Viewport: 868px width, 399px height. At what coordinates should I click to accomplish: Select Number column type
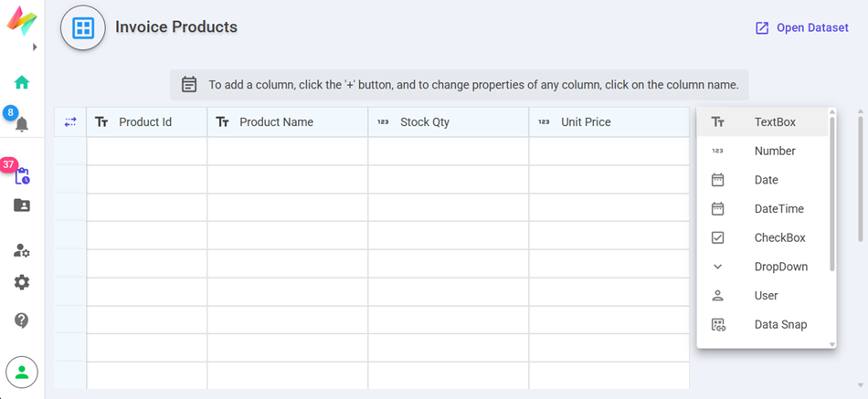coord(774,152)
